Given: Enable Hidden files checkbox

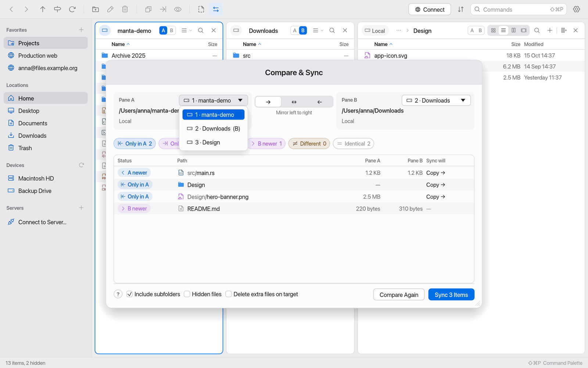Looking at the screenshot, I should tap(187, 294).
